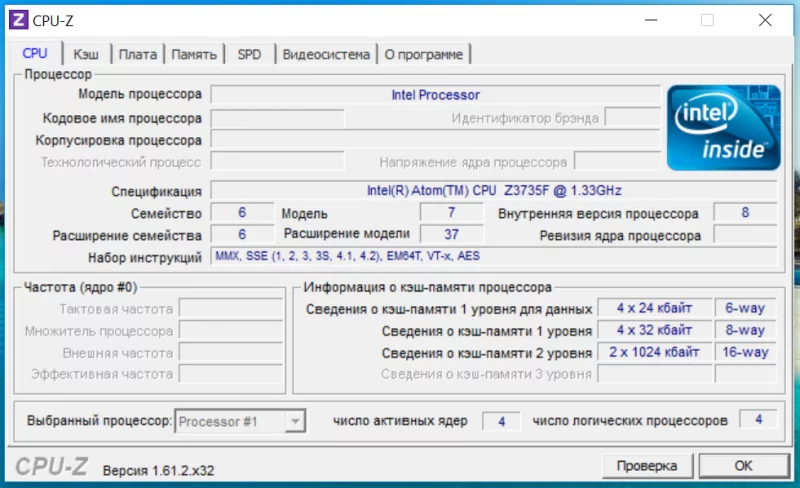Click the instruction set field listing MMX, SSE
Screen dimensions: 800x488
[x=494, y=257]
